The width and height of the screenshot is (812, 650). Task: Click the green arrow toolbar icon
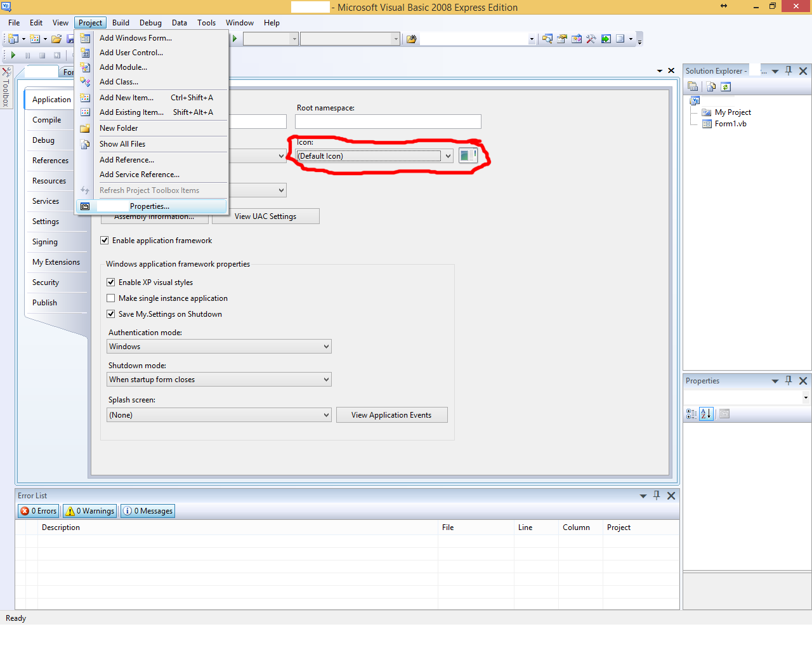(x=606, y=39)
